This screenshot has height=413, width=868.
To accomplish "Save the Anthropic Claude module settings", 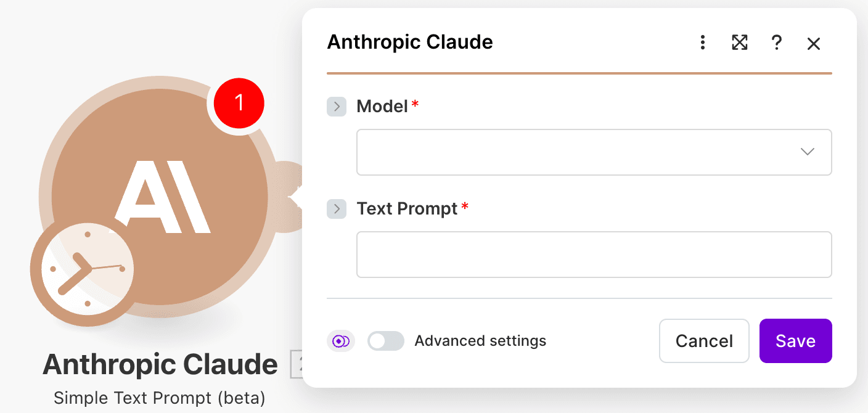I will click(795, 340).
